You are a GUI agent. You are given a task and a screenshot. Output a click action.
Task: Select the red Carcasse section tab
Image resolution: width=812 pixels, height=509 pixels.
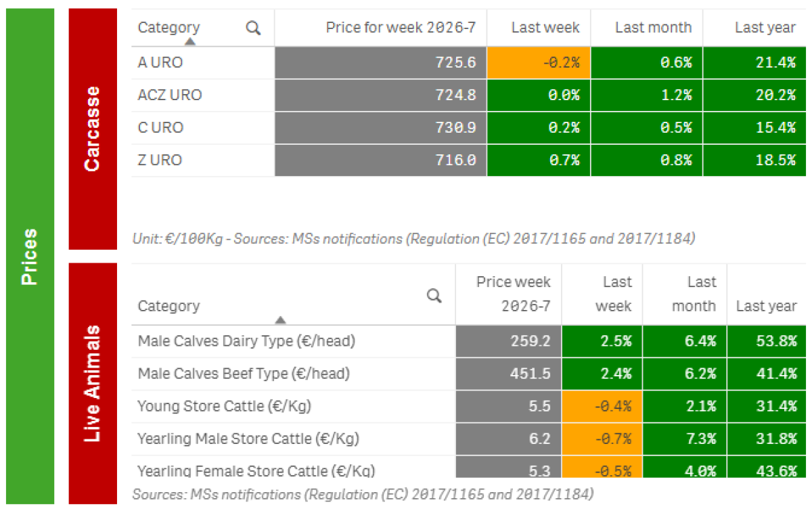tap(93, 129)
